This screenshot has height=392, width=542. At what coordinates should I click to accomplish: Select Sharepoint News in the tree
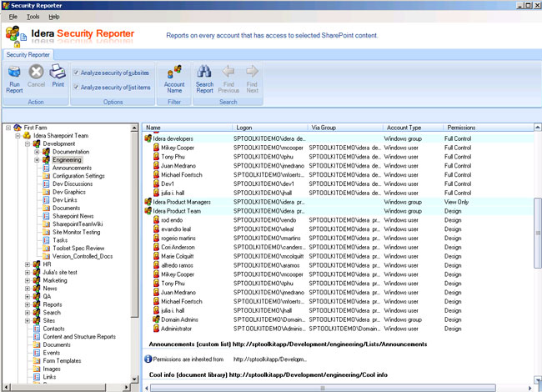(x=73, y=216)
